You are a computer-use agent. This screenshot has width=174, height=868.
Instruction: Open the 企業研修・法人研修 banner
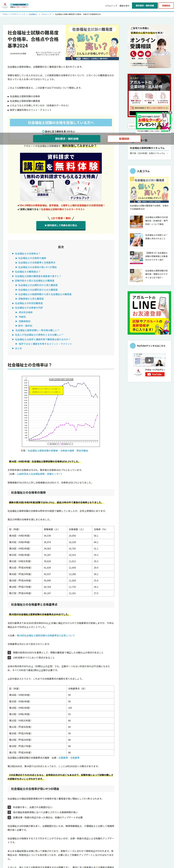149,95
